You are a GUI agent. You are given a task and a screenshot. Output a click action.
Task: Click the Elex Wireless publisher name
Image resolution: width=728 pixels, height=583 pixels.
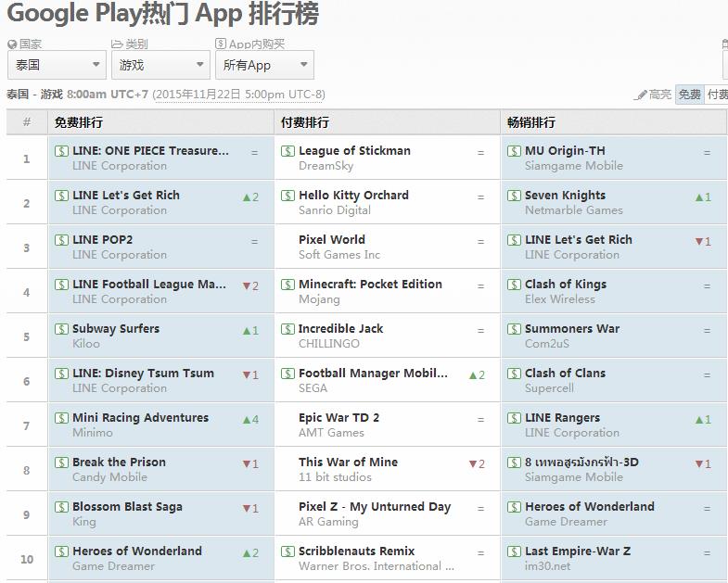pos(560,299)
